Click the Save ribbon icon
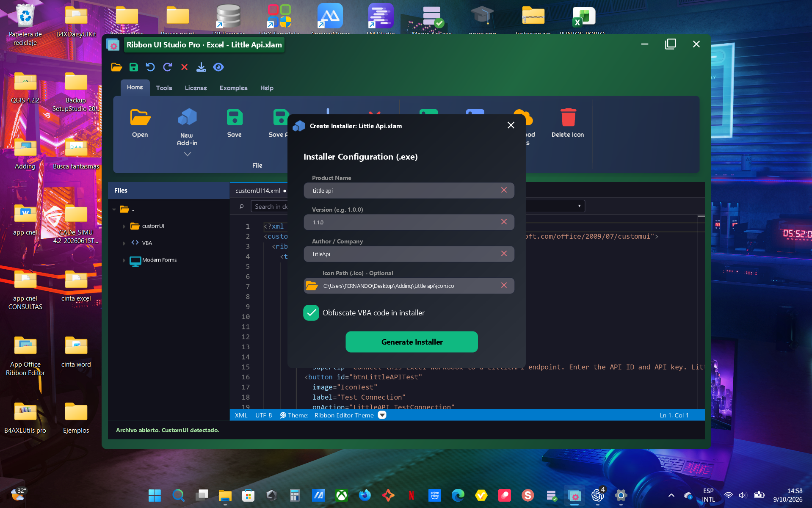The image size is (812, 508). coord(235,117)
